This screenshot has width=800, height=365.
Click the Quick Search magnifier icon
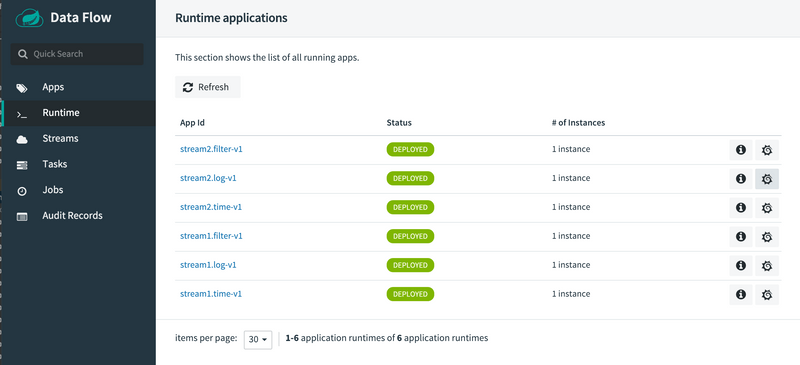click(x=22, y=54)
